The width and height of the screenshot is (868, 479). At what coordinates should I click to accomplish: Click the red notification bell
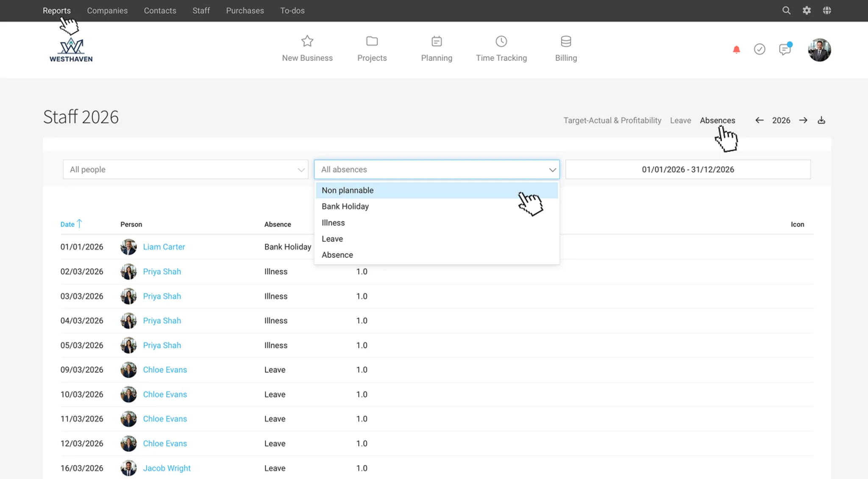pos(737,50)
